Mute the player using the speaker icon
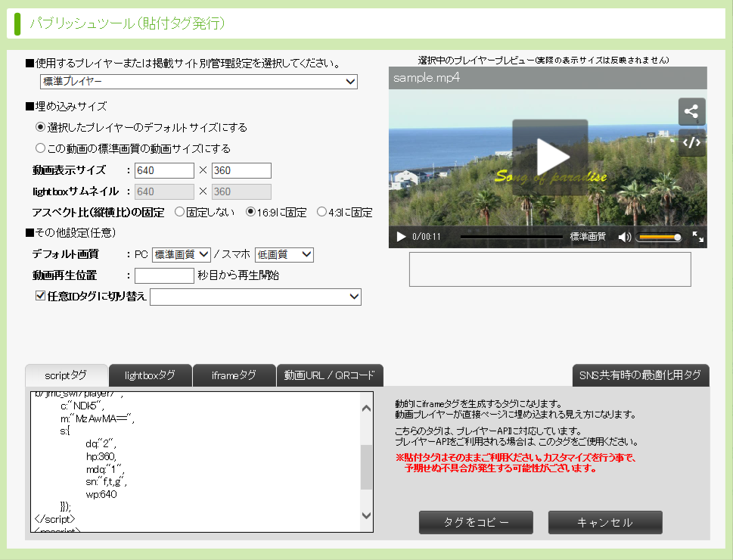 624,237
